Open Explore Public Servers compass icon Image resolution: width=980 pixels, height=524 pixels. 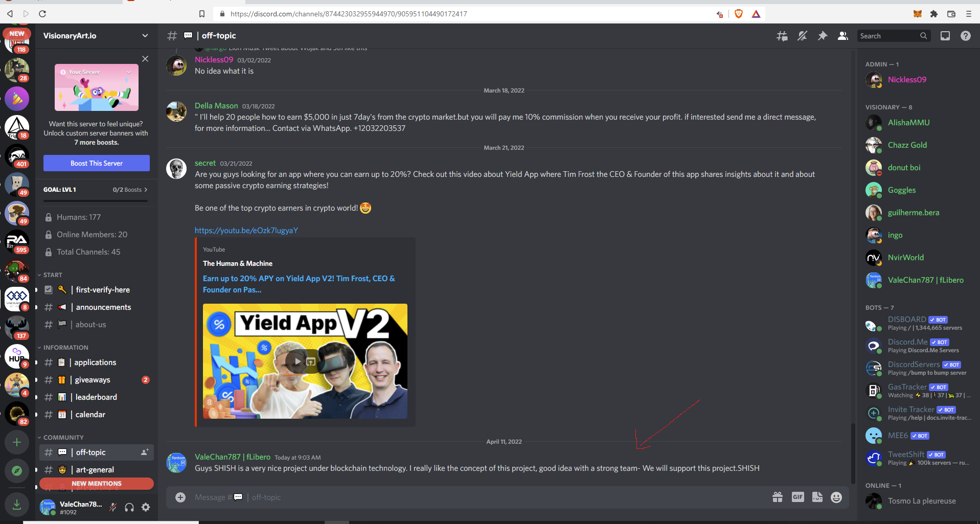pos(17,471)
